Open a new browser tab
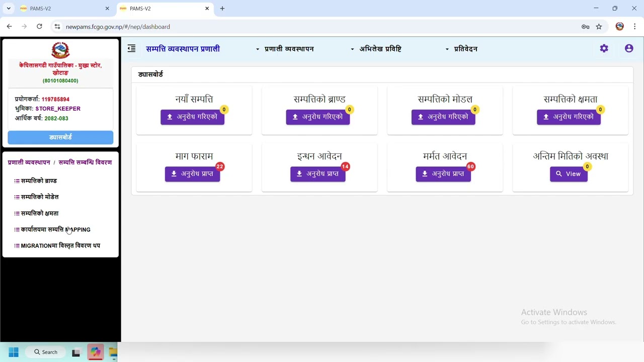Viewport: 644px width, 362px height. coord(222,9)
